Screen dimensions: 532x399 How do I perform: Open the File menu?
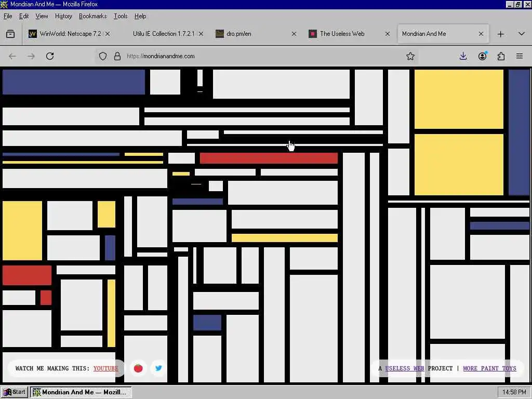point(8,16)
